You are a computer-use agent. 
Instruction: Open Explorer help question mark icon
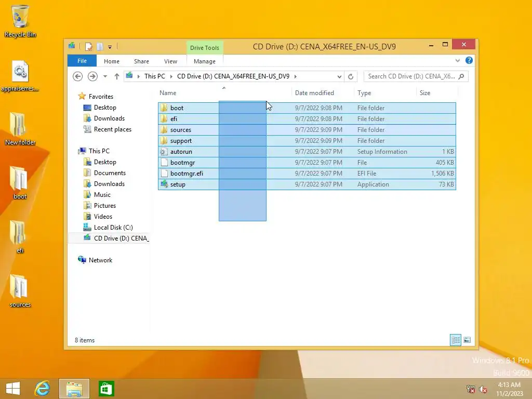coord(469,60)
